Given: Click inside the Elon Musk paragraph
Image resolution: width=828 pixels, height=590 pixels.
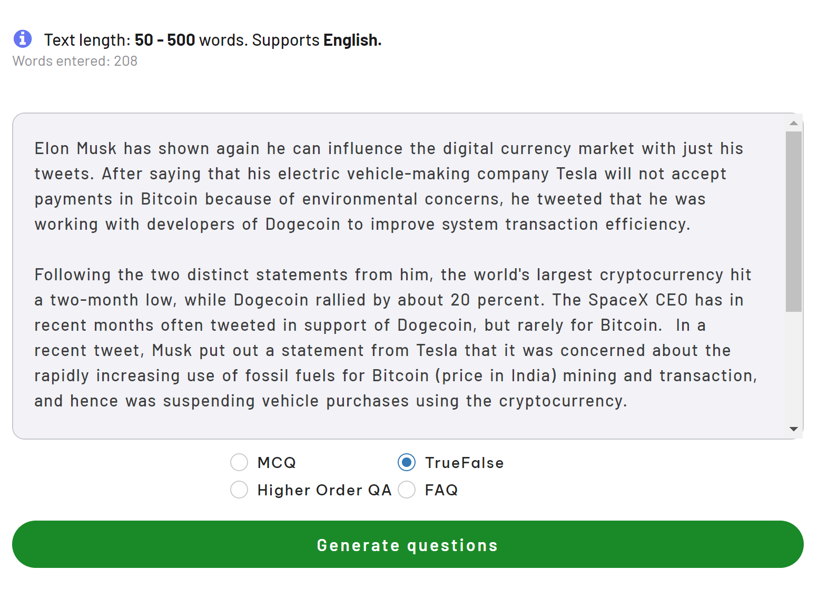Looking at the screenshot, I should [389, 186].
